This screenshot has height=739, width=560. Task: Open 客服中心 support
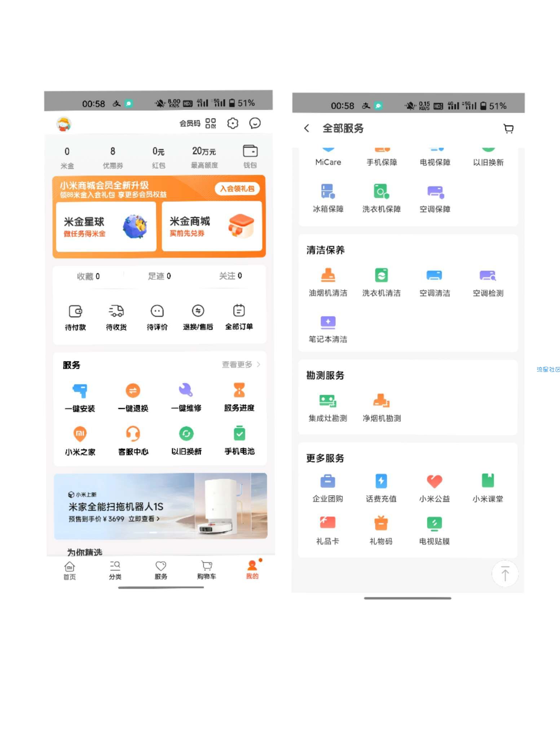133,441
